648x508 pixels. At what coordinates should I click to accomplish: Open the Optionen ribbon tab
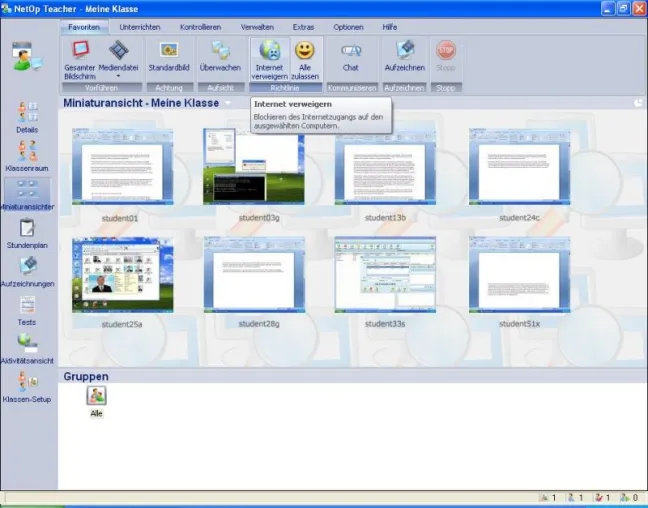click(348, 27)
